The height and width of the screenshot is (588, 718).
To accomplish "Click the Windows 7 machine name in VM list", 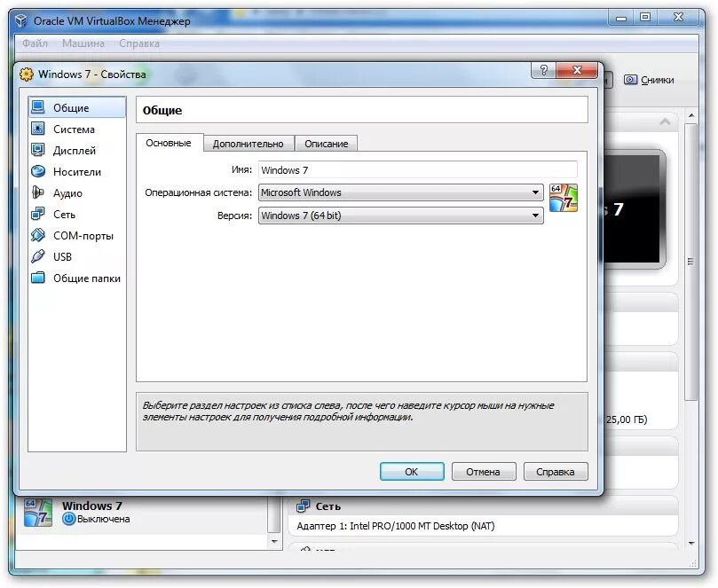I will pyautogui.click(x=92, y=506).
